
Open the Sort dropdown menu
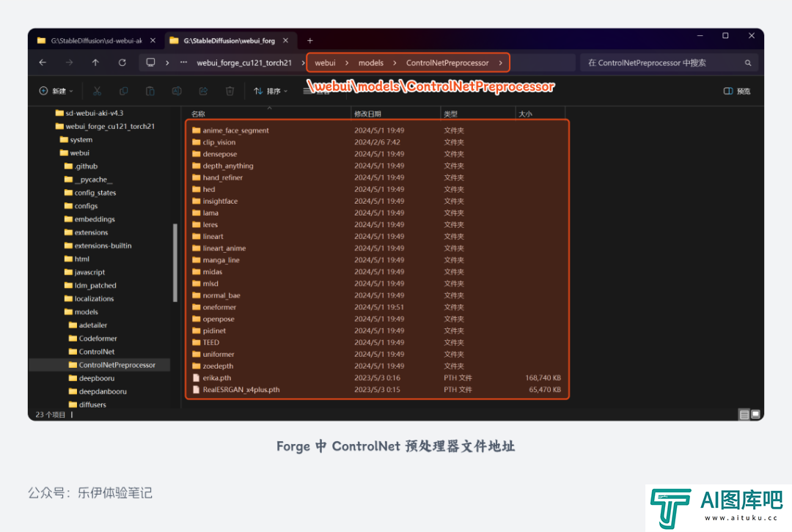271,91
